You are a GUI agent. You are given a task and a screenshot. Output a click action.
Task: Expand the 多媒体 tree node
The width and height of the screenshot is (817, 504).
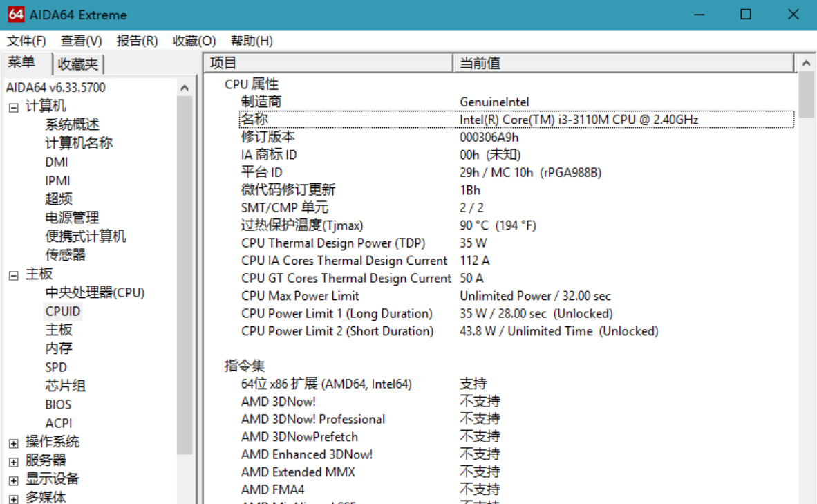[14, 498]
